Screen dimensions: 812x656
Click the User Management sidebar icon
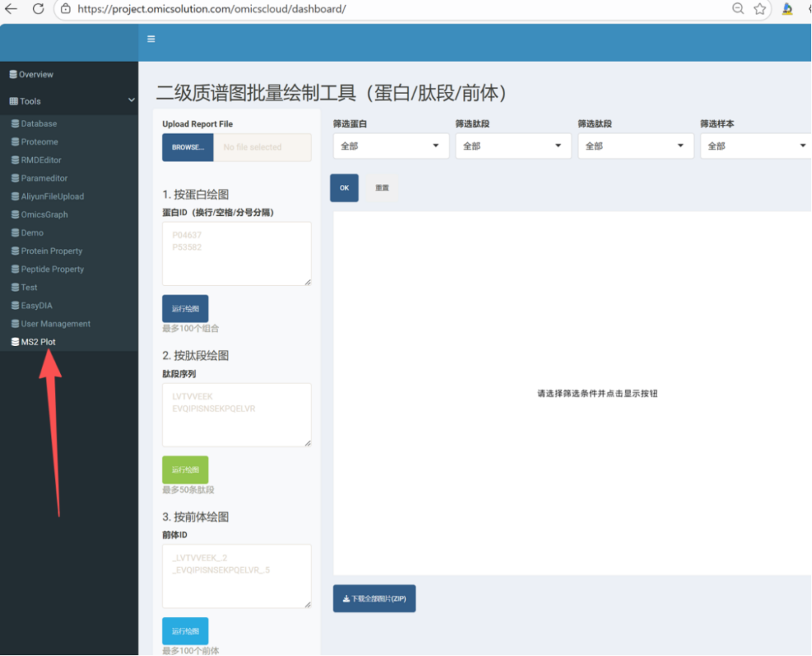16,323
